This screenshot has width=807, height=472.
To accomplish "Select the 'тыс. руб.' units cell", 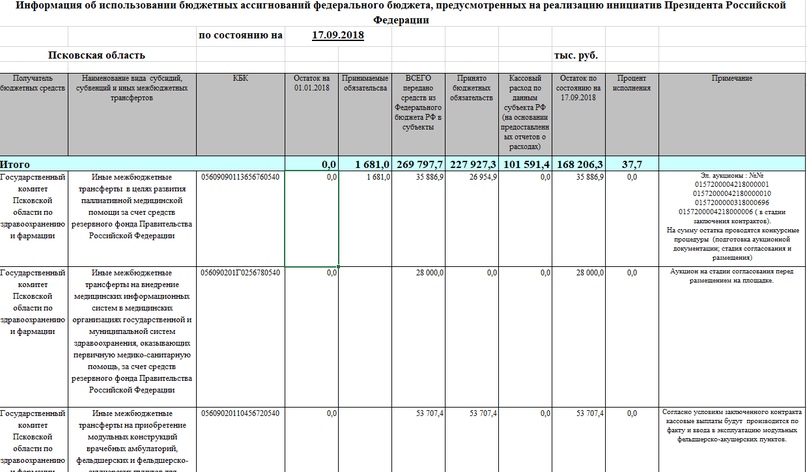I will point(576,55).
